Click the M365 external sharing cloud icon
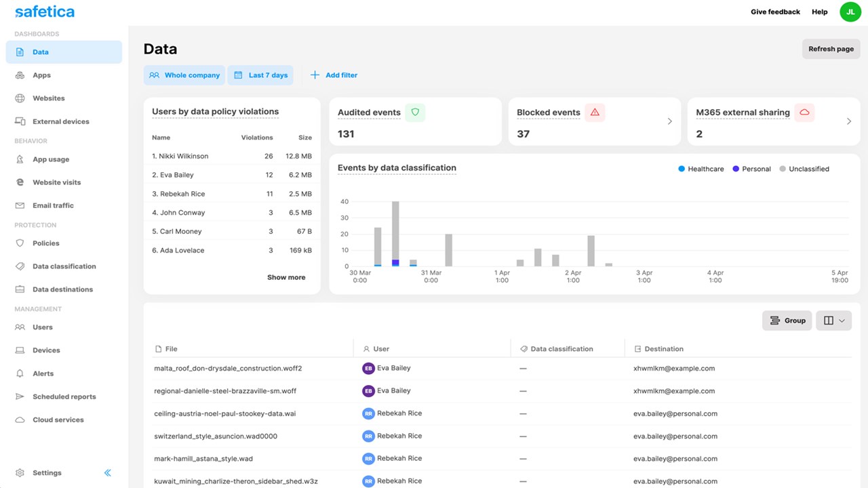 [x=804, y=113]
